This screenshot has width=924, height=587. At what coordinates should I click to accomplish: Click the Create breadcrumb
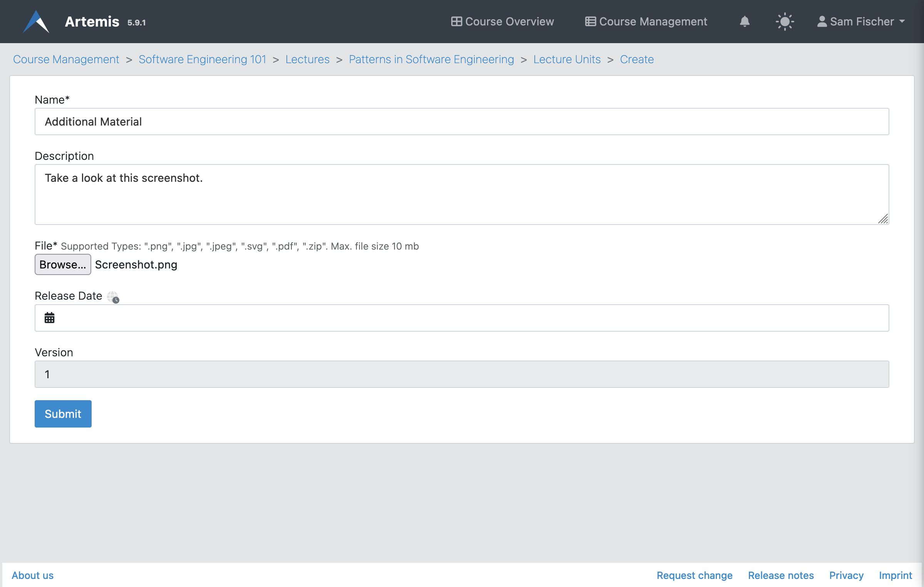637,59
